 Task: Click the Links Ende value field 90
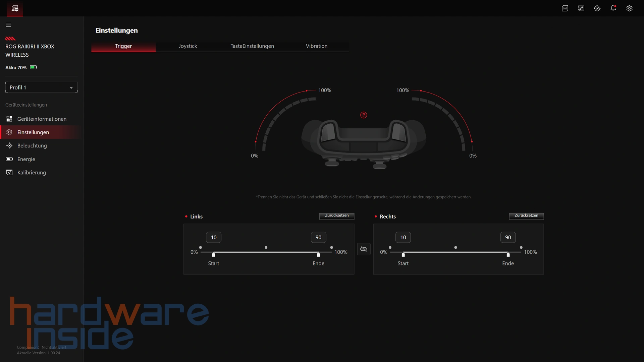(x=318, y=237)
